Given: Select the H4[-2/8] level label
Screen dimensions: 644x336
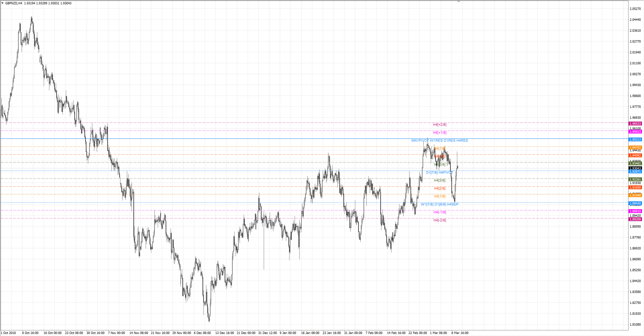Looking at the screenshot, I should click(440, 220).
